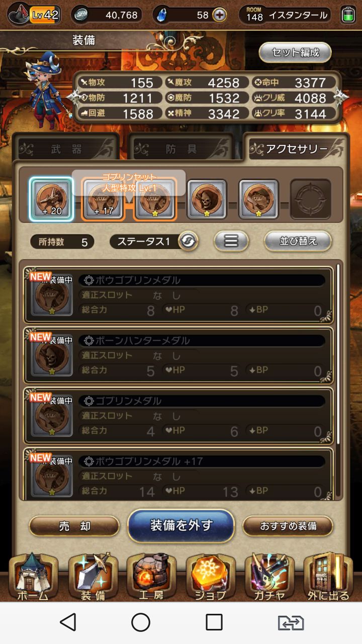The image size is (362, 644).
Task: Open the list view menu button
Action: 231,241
